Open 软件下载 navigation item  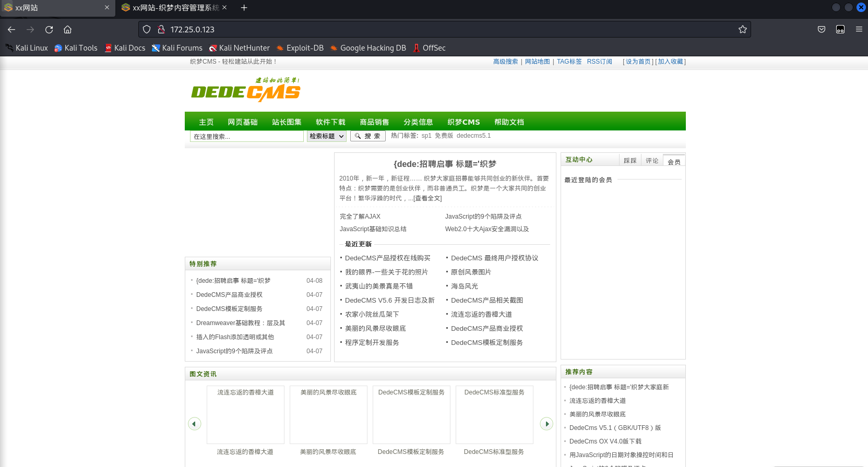click(x=330, y=122)
